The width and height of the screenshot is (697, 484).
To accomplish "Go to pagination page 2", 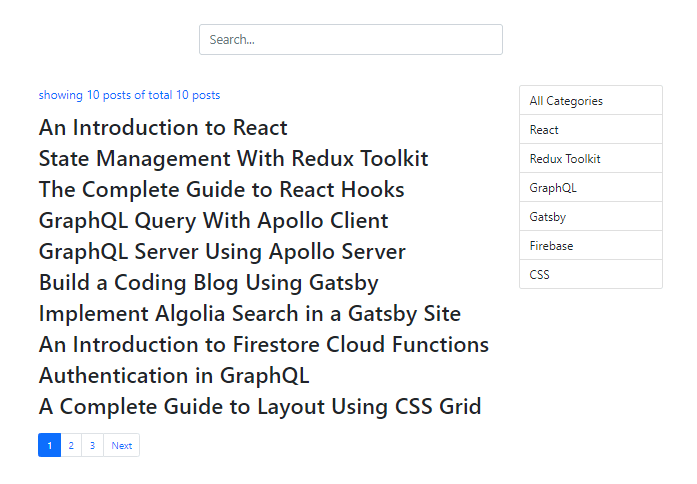I will 71,446.
